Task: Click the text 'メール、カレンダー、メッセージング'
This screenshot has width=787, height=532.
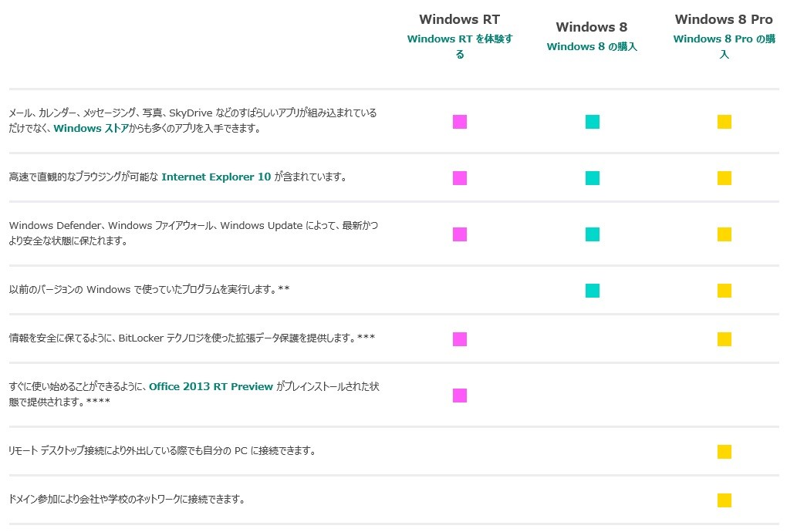Action: 73,113
